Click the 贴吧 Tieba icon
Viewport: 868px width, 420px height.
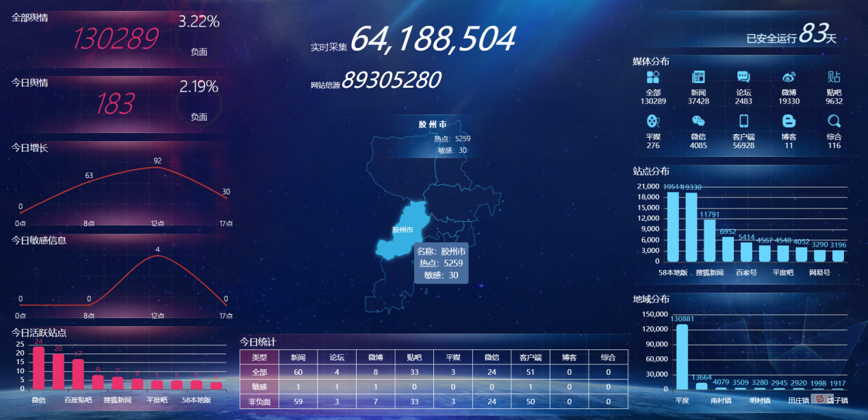click(834, 77)
